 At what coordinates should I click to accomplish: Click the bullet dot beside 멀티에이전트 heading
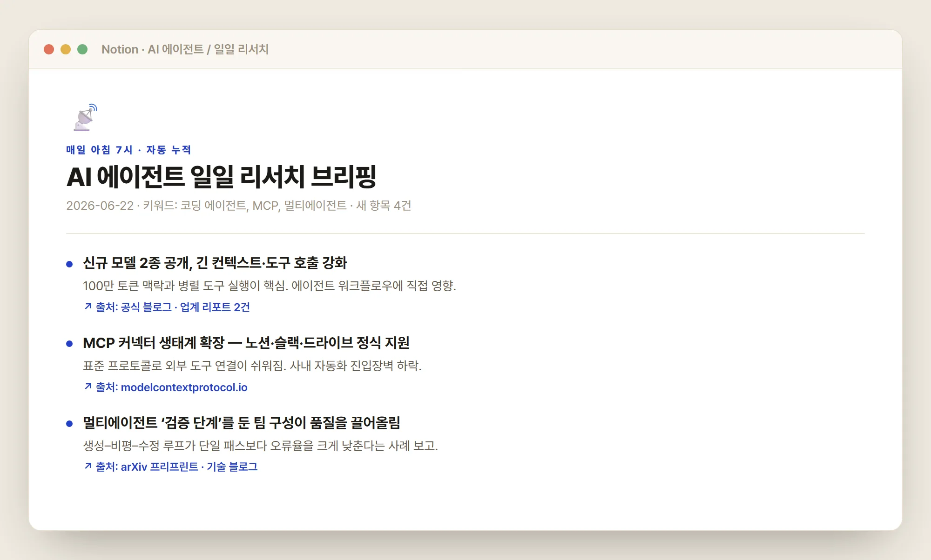(69, 424)
